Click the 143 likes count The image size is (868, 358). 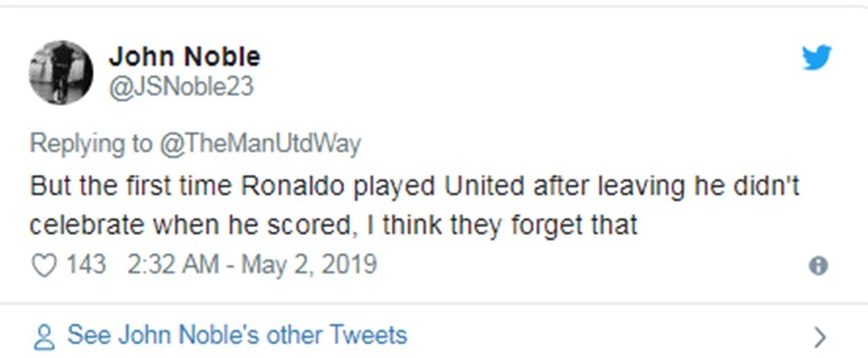86,264
